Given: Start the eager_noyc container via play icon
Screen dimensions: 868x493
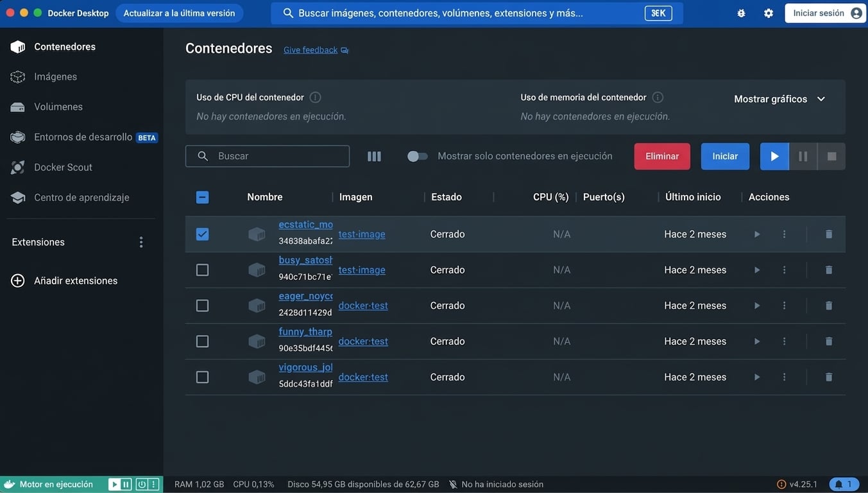Looking at the screenshot, I should 757,306.
